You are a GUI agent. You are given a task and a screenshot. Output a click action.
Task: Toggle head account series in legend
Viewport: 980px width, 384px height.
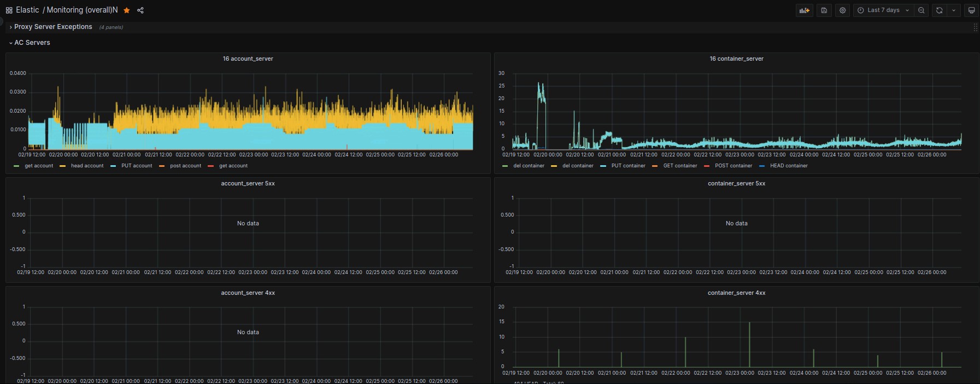pyautogui.click(x=87, y=166)
